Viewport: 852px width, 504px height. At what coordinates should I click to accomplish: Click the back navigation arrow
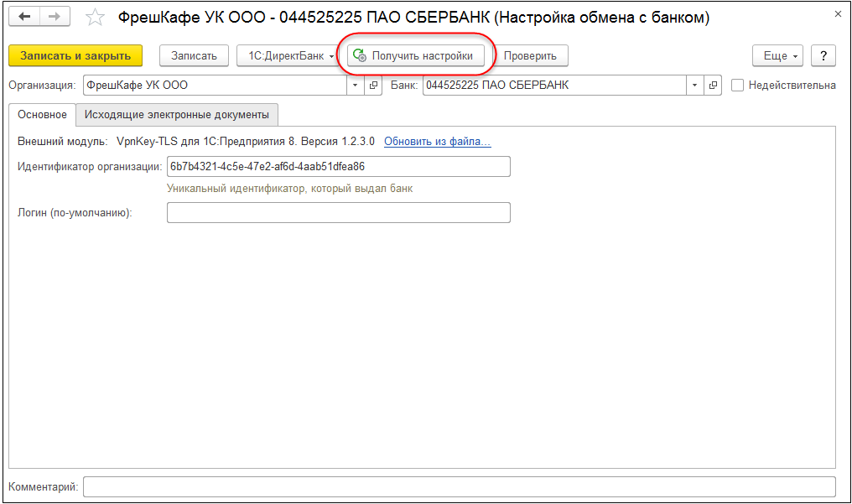click(x=25, y=17)
